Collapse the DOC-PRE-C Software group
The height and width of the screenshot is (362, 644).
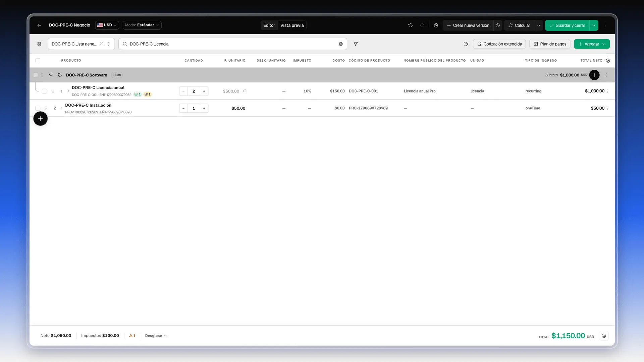(x=51, y=75)
